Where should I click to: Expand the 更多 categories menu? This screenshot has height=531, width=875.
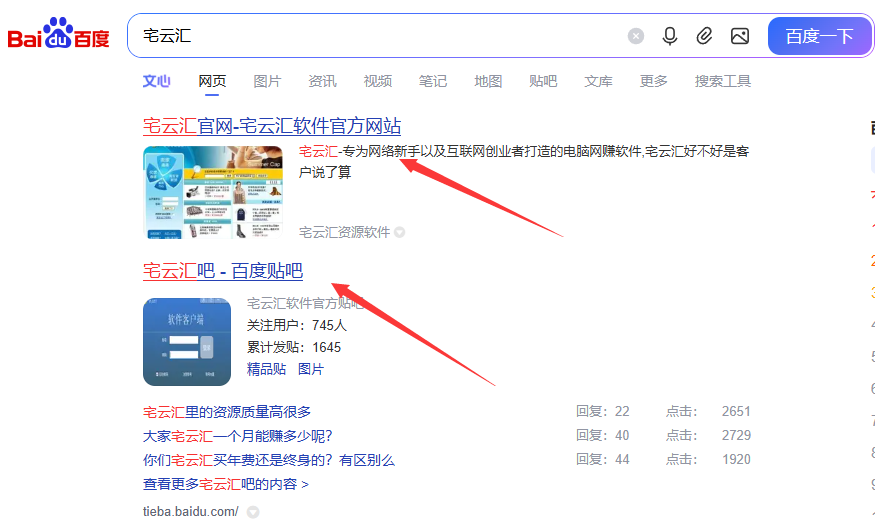tap(653, 81)
